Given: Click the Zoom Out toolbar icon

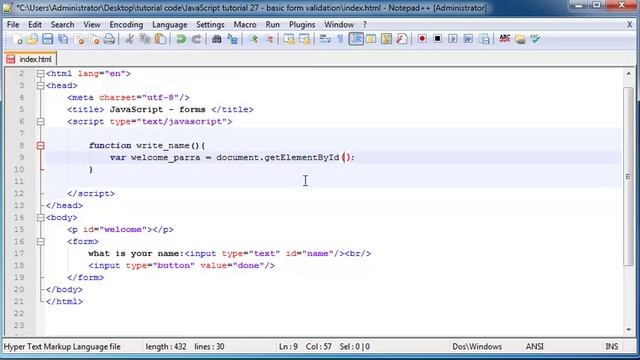Looking at the screenshot, I should pyautogui.click(x=269, y=39).
